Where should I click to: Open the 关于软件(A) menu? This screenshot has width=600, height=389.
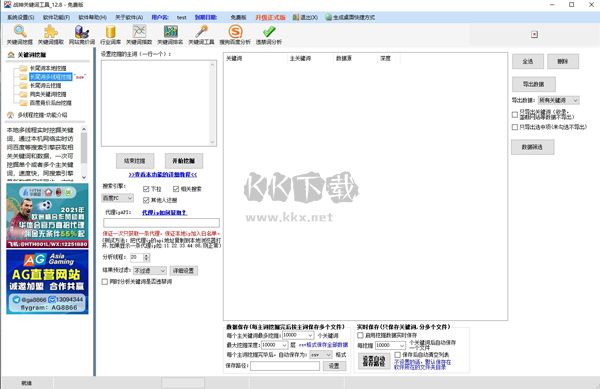click(x=129, y=17)
